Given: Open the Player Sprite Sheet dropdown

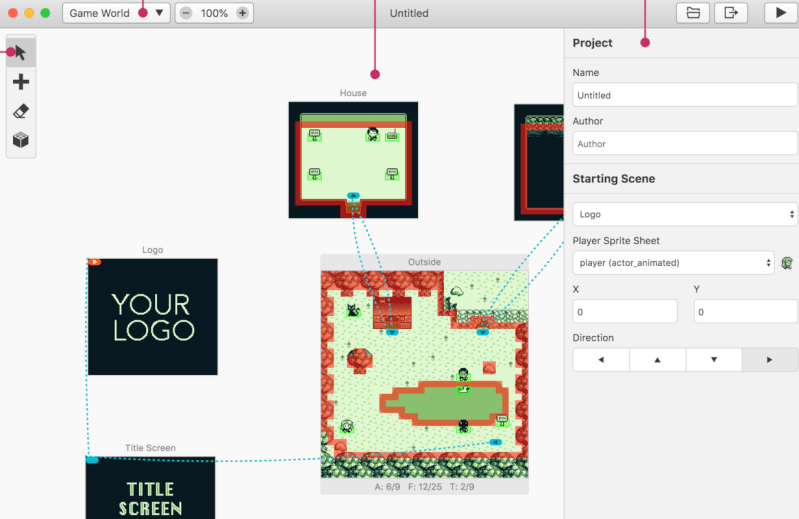Looking at the screenshot, I should (x=673, y=263).
